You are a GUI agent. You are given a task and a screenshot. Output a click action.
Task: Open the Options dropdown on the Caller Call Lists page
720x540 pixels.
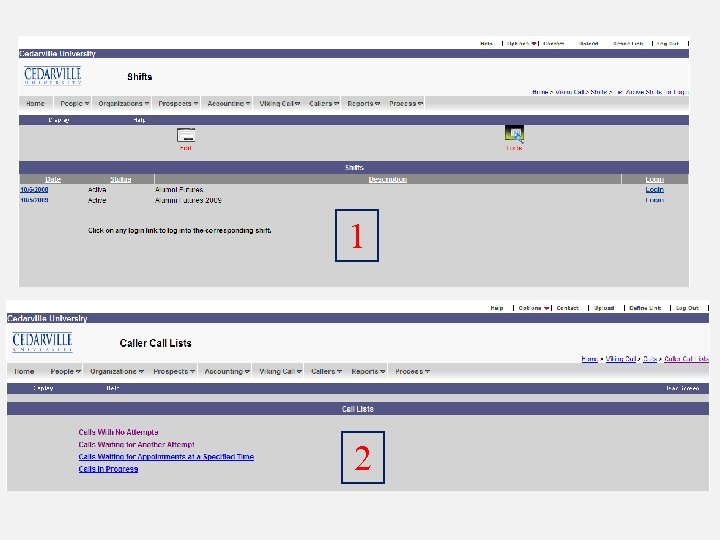[x=534, y=308]
